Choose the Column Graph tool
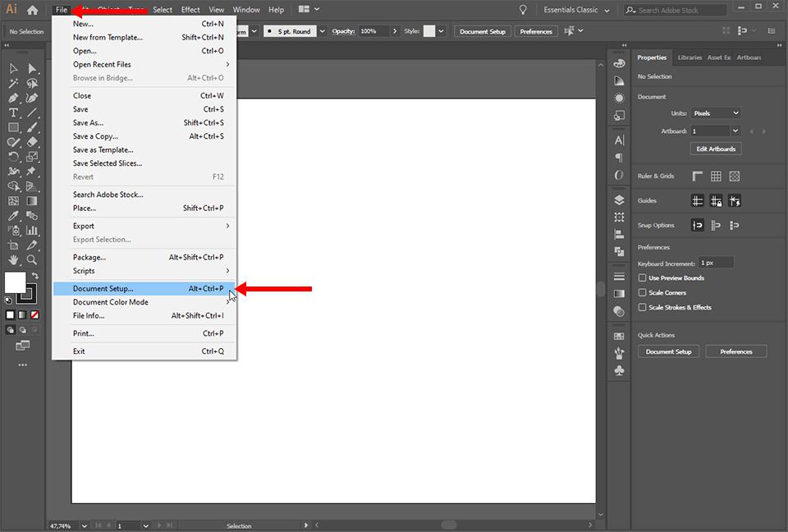This screenshot has width=788, height=532. click(33, 229)
